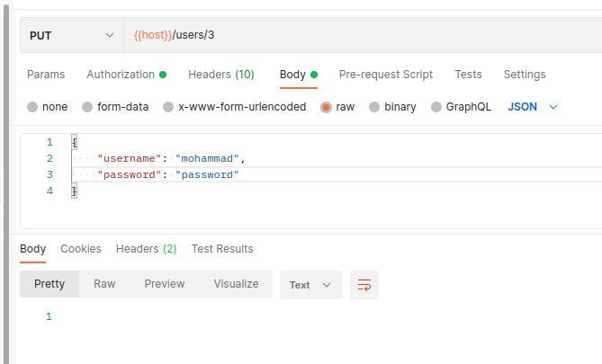Toggle word wrap icon in response
602x364 pixels.
tap(364, 285)
